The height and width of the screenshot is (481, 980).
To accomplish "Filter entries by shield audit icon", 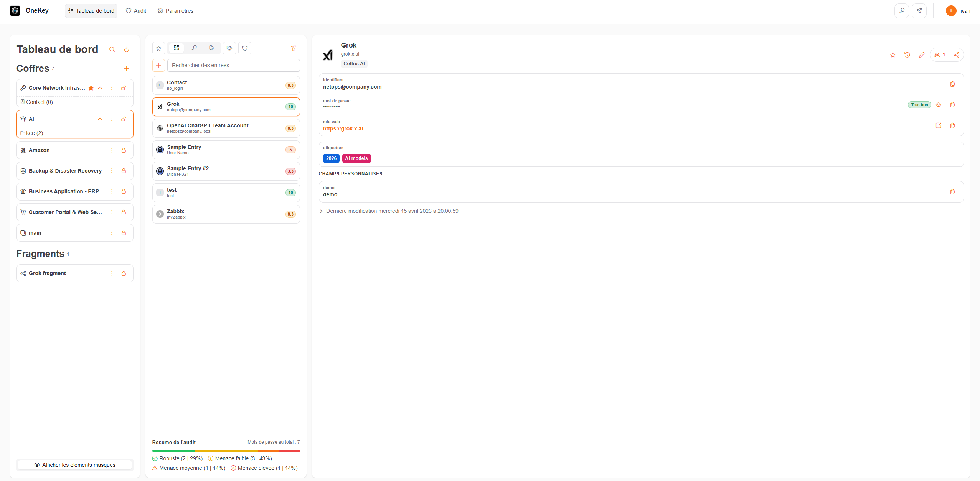I will (x=245, y=48).
